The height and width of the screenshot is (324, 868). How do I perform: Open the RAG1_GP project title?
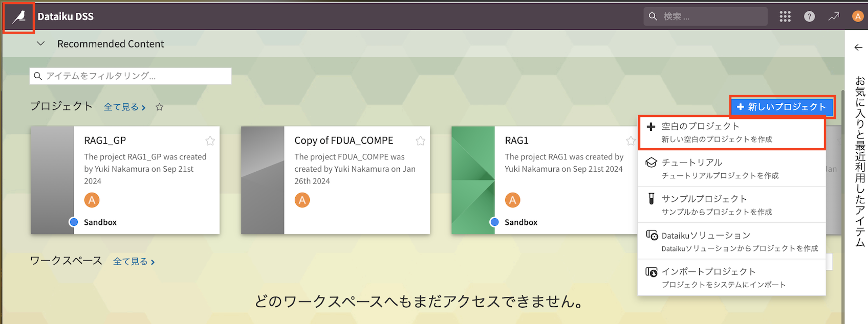105,141
